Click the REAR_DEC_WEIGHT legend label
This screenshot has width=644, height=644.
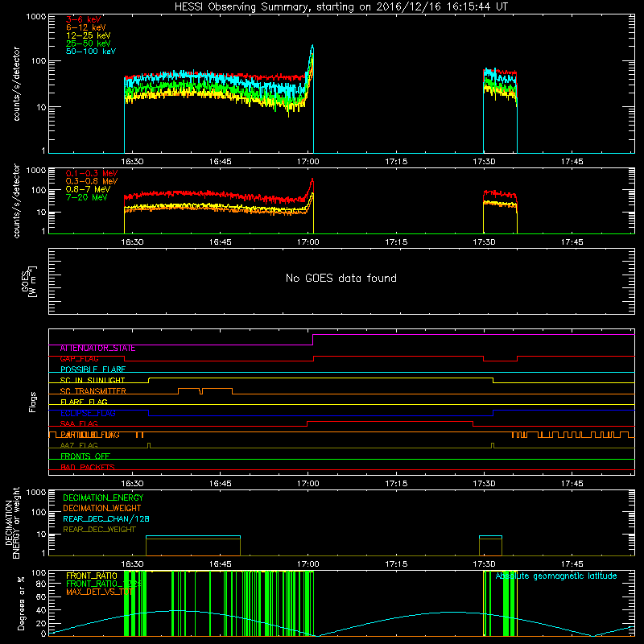click(x=99, y=530)
